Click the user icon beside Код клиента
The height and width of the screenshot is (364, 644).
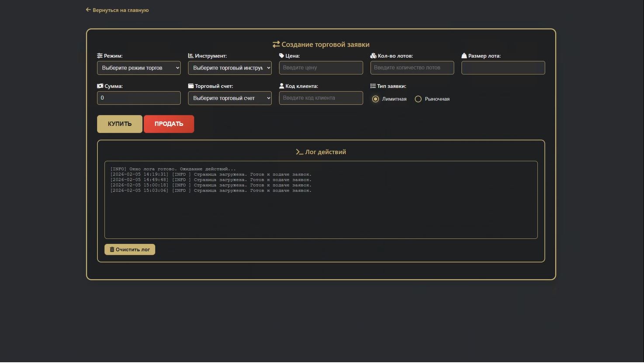tap(281, 86)
